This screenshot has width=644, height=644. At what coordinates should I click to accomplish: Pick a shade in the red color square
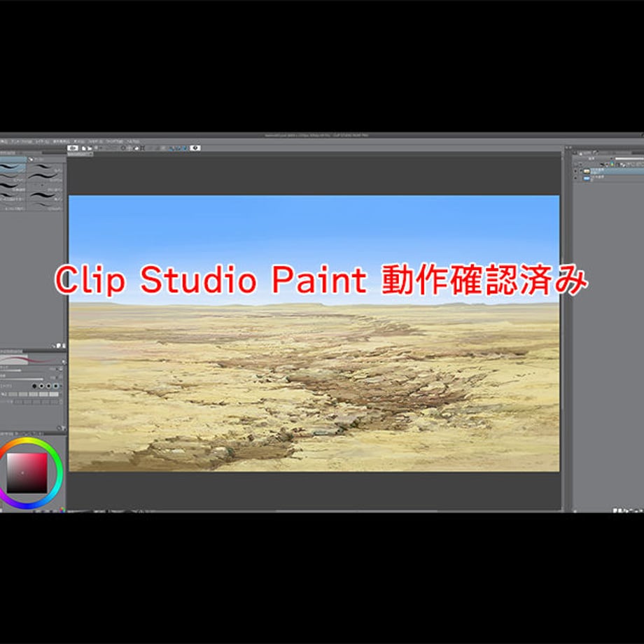tap(27, 473)
